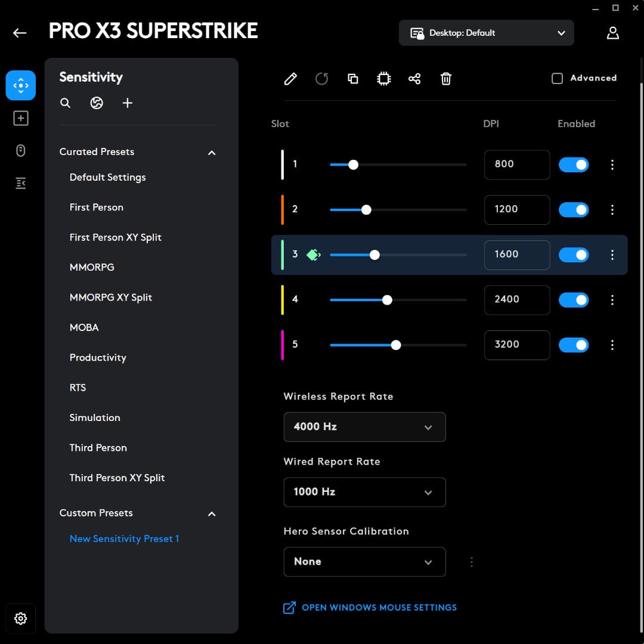Open the Assignments plus-square sidebar icon
Viewport: 644px width, 644px height.
(x=20, y=118)
